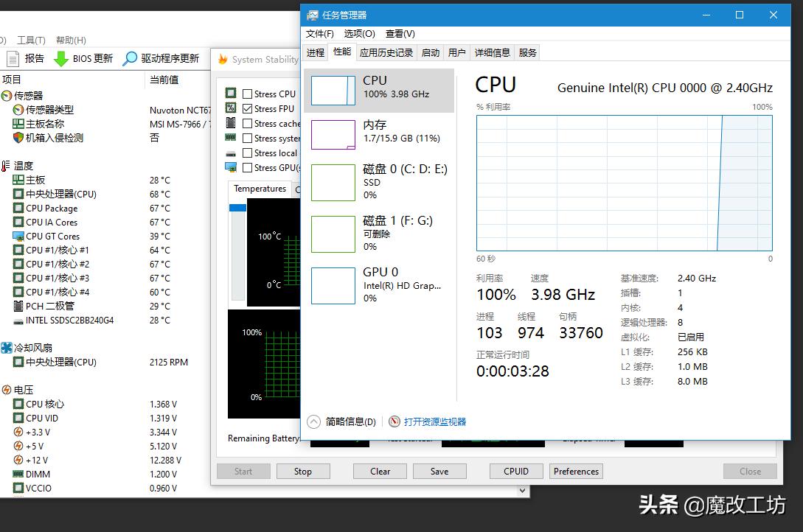Screen dimensions: 803x532
Task: Click the thermometer icon next to 温度
Action: coord(6,165)
